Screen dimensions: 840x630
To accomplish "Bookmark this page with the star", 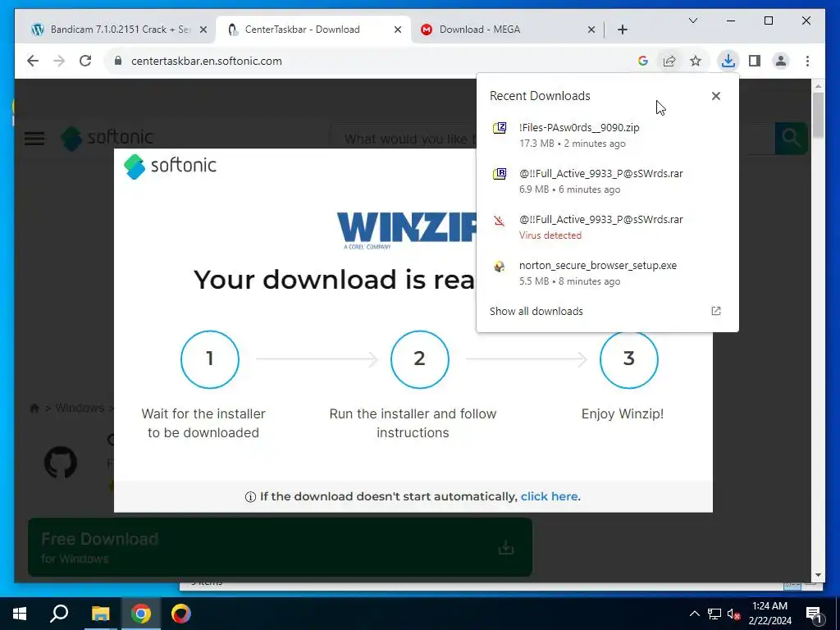I will click(696, 61).
